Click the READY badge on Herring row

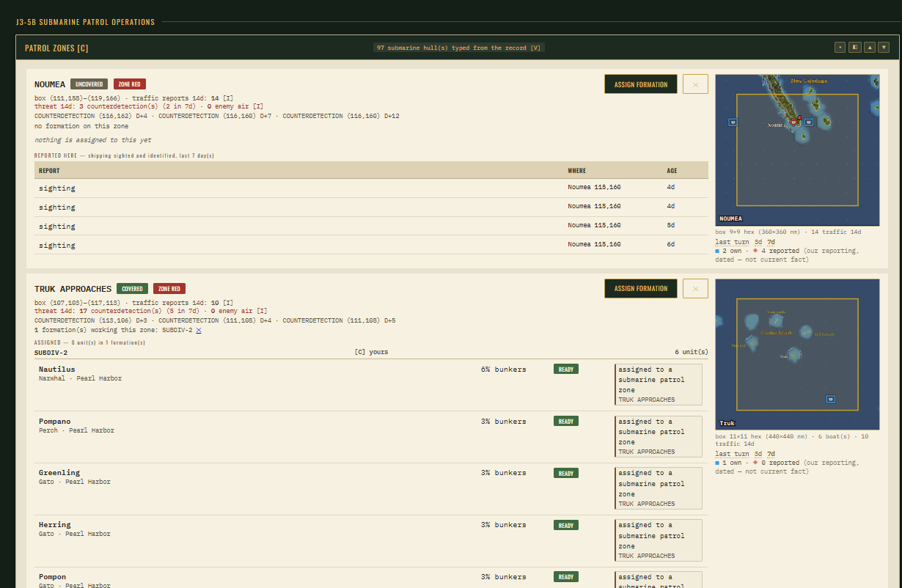click(x=566, y=525)
